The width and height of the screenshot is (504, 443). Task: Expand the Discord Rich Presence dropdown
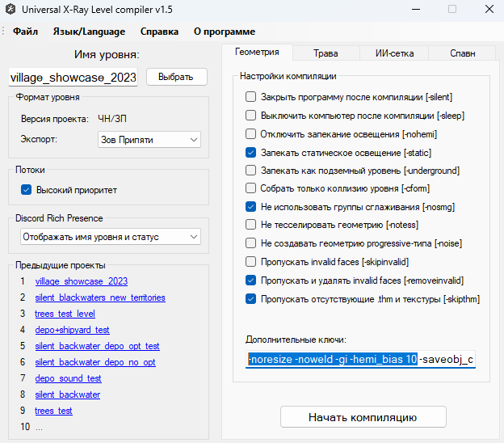[110, 237]
